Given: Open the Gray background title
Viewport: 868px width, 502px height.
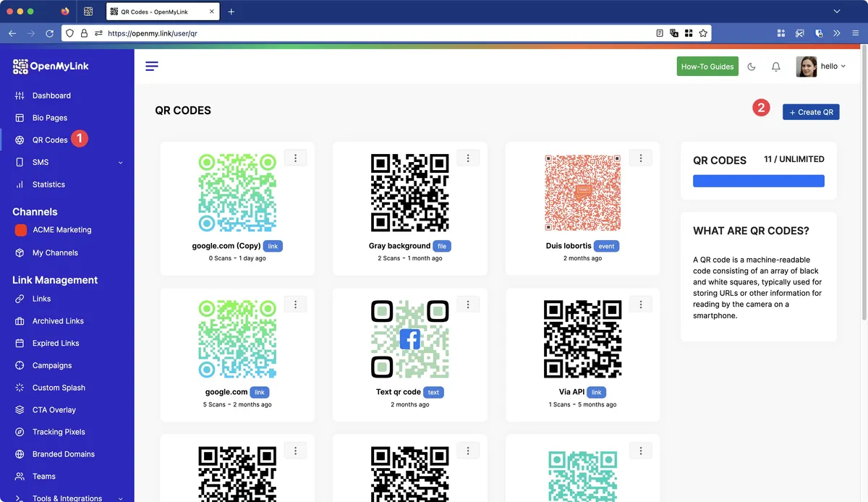Looking at the screenshot, I should 399,246.
